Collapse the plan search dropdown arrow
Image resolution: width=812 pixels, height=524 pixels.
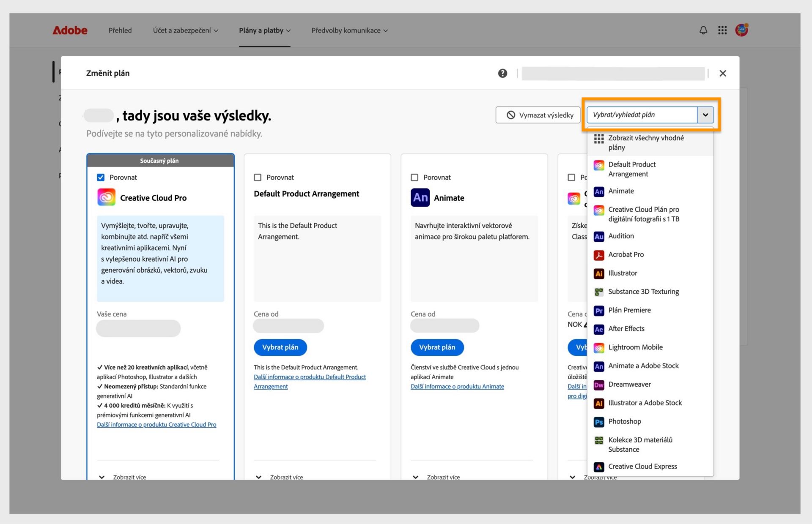click(705, 115)
